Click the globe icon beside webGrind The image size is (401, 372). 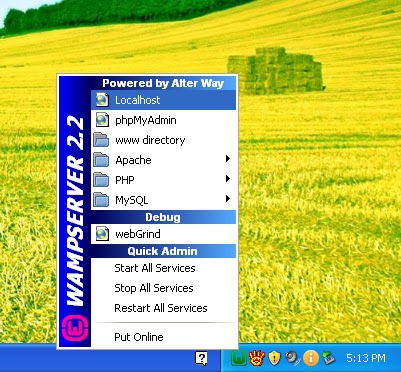point(102,234)
